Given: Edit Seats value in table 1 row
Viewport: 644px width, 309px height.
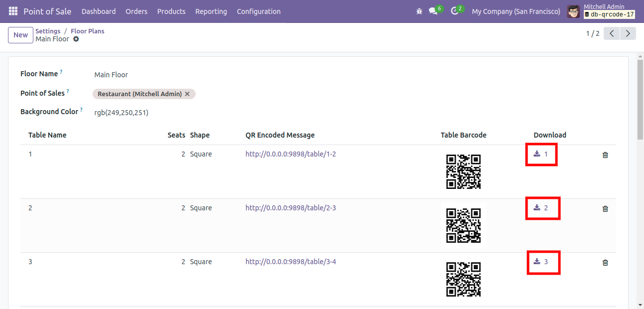Looking at the screenshot, I should pos(183,154).
